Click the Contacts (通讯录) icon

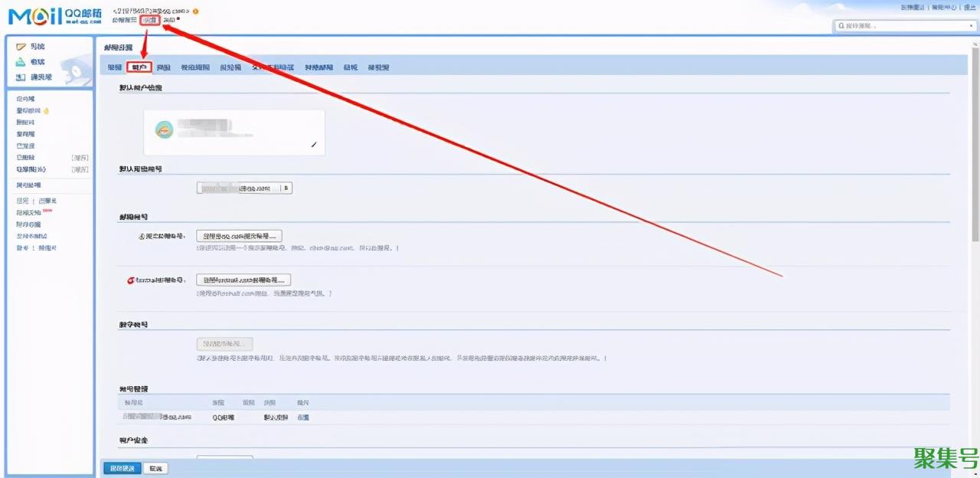(21, 77)
